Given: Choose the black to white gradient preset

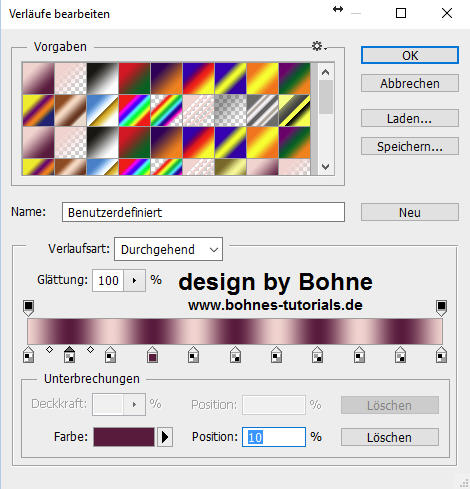Looking at the screenshot, I should tap(102, 78).
